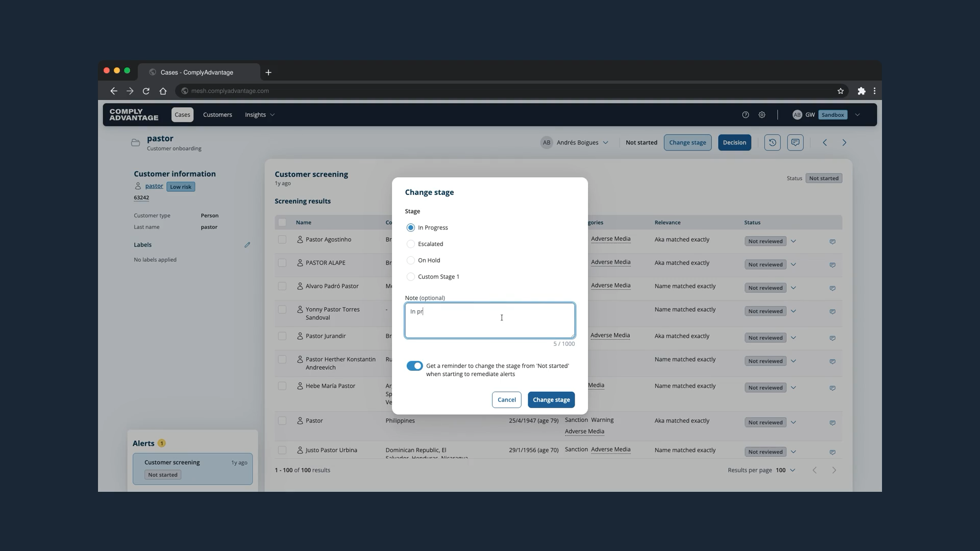Toggle the stage change reminder switch
Image resolution: width=980 pixels, height=551 pixels.
414,366
